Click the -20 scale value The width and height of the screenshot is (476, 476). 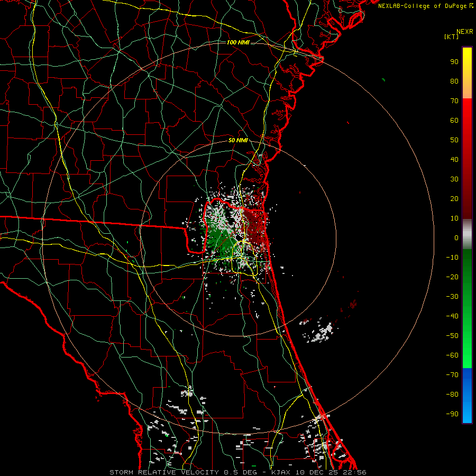click(452, 277)
